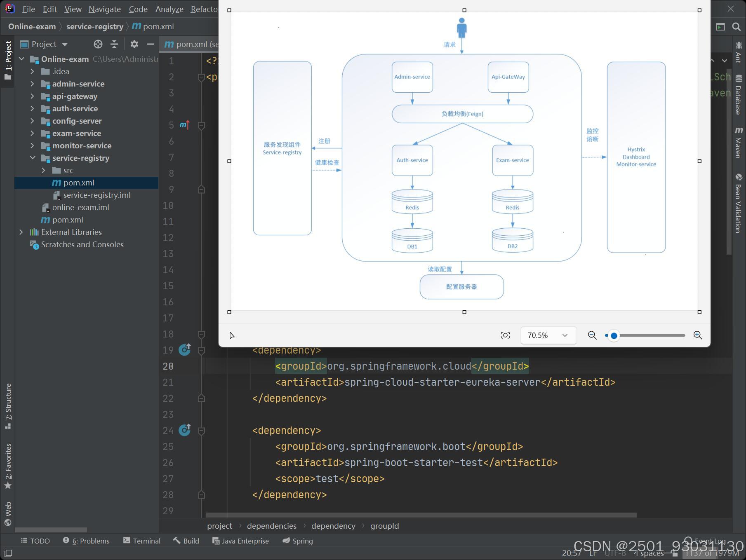The height and width of the screenshot is (560, 746).
Task: Open Project panel settings gear
Action: click(x=134, y=44)
